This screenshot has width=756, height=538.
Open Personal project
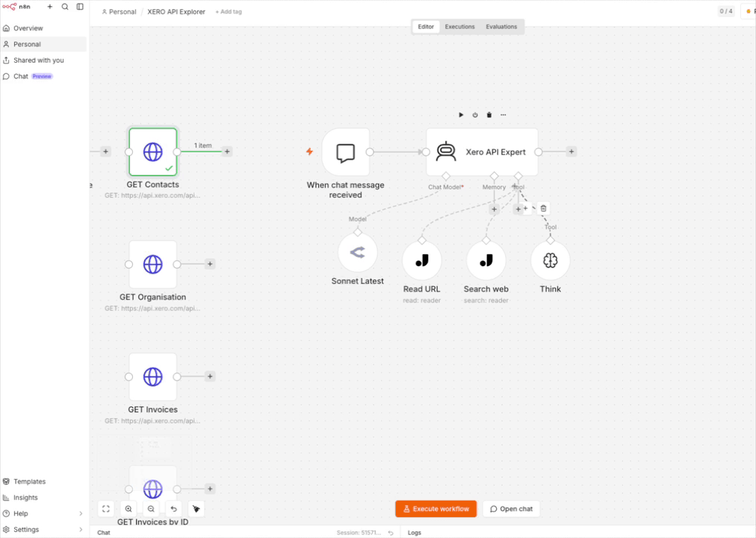(x=43, y=44)
